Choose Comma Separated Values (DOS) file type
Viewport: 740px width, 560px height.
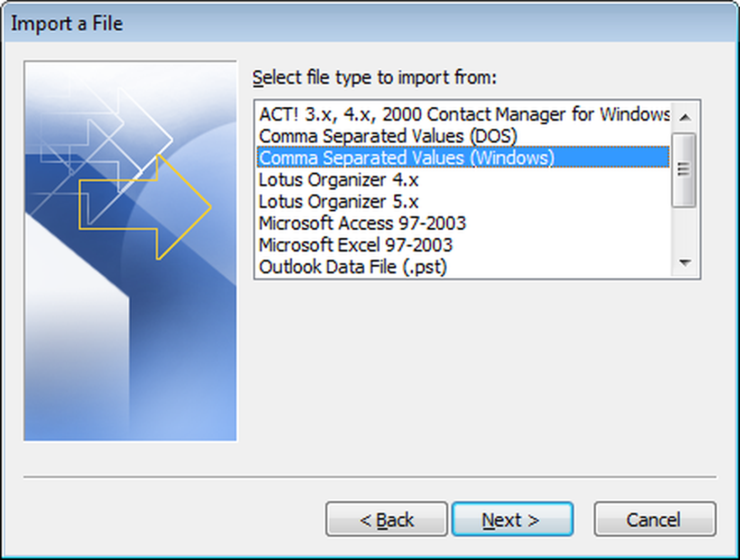388,136
